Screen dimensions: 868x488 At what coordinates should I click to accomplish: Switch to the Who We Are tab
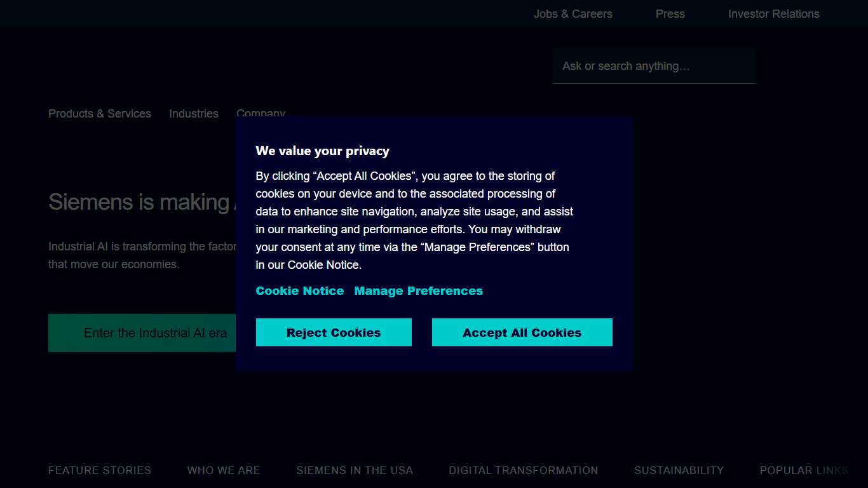(x=224, y=471)
